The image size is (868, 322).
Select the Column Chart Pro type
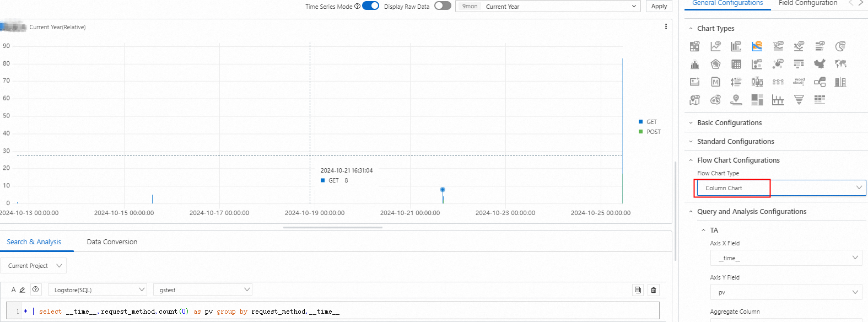tap(736, 46)
